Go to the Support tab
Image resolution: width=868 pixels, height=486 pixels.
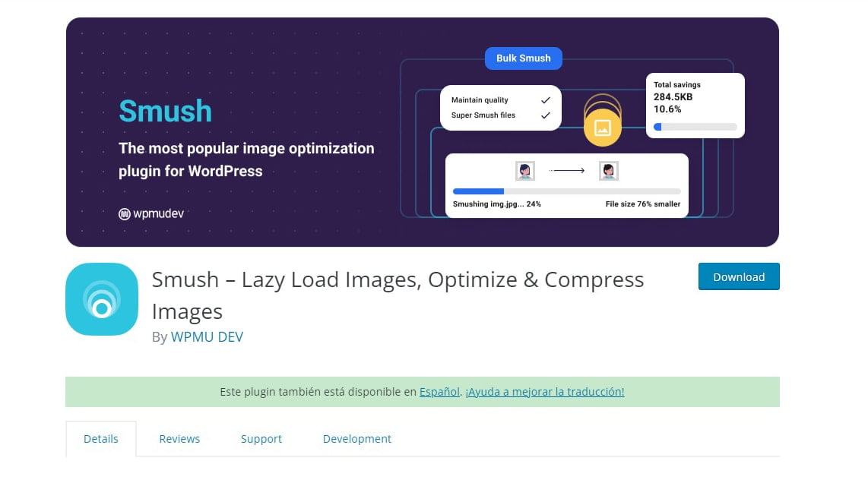(261, 439)
